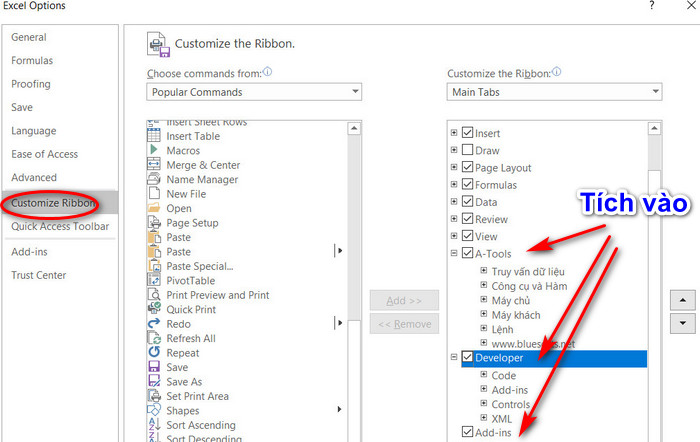Click info icon beside Choose commands from
Viewport: 700px width, 442px height.
[x=267, y=71]
